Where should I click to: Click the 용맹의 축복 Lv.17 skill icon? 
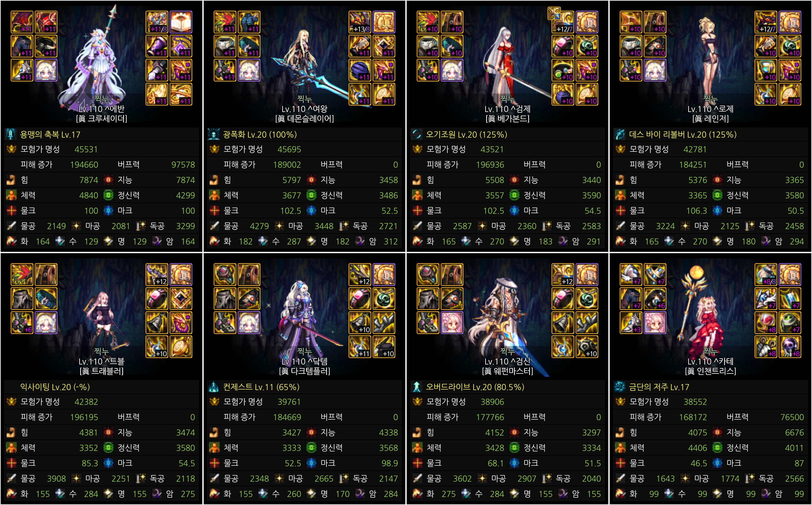tap(11, 134)
